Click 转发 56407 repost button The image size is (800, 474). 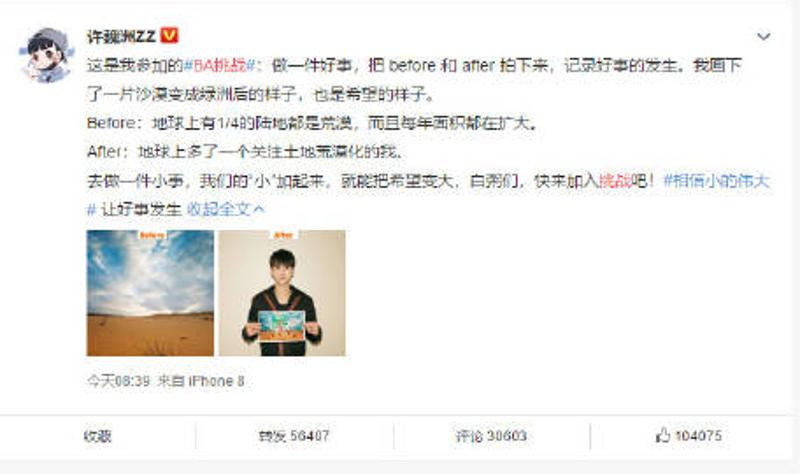pyautogui.click(x=294, y=436)
